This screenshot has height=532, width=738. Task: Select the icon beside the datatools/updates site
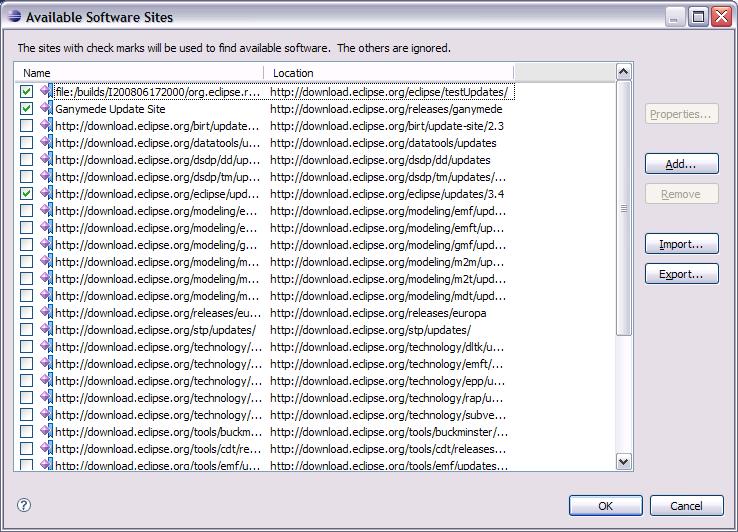(47, 142)
